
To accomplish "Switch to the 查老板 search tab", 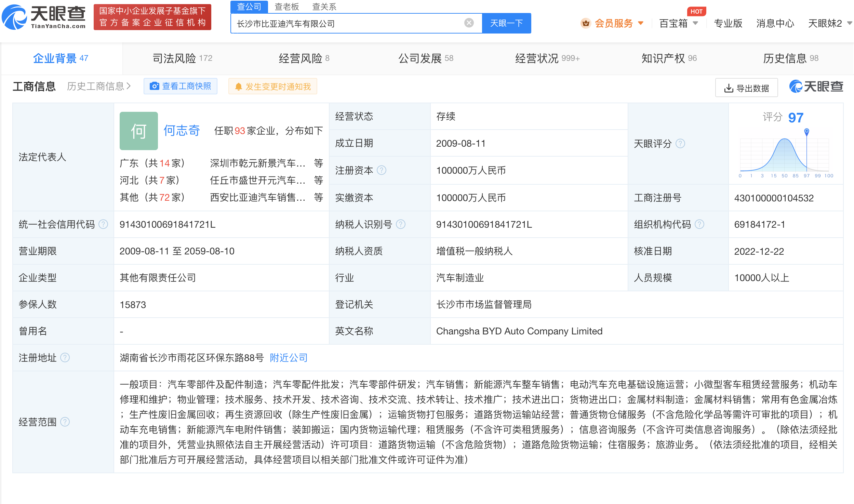I will [x=287, y=6].
